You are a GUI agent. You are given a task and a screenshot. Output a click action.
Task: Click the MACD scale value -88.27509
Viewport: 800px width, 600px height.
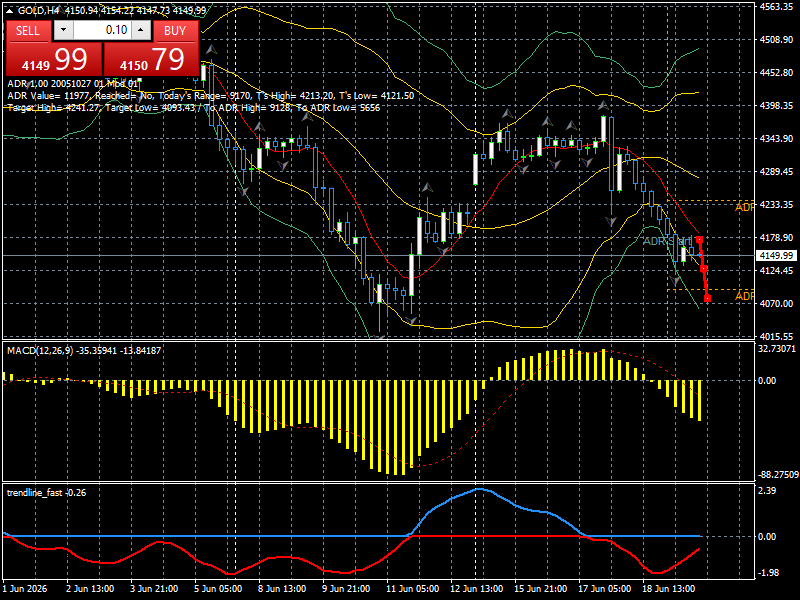click(x=778, y=475)
